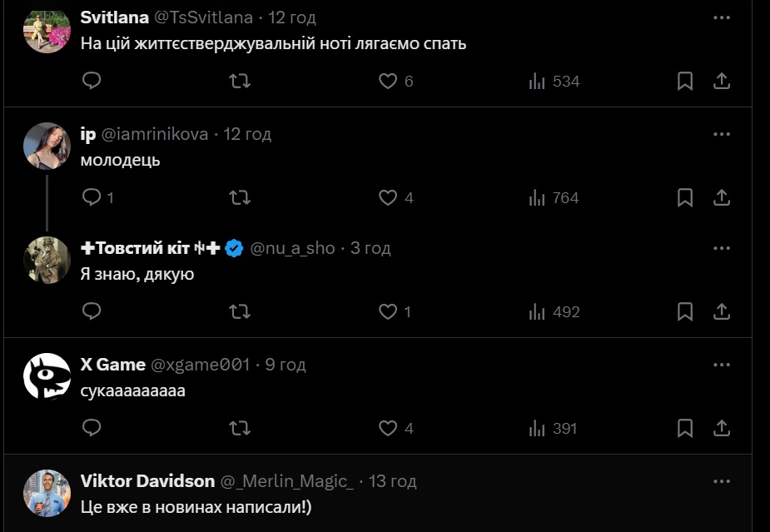Open Viktor Davidson's profile avatar
The width and height of the screenshot is (770, 532).
point(47,493)
